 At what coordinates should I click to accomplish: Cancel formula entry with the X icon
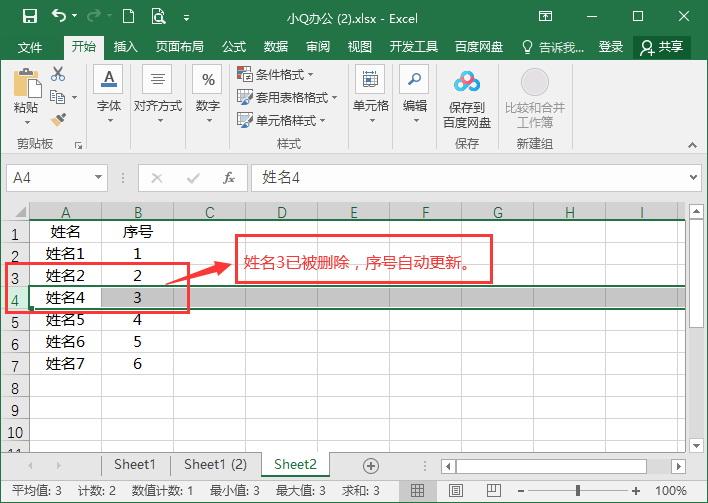157,178
